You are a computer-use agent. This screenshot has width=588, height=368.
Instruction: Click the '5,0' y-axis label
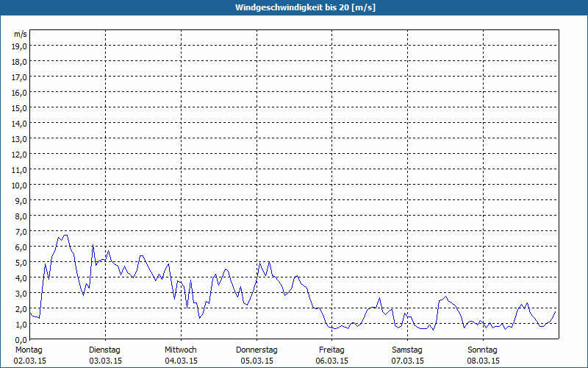click(21, 263)
